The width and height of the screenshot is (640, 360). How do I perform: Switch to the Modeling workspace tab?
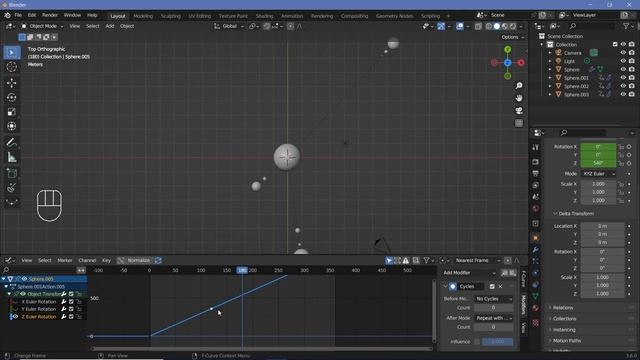pyautogui.click(x=143, y=16)
